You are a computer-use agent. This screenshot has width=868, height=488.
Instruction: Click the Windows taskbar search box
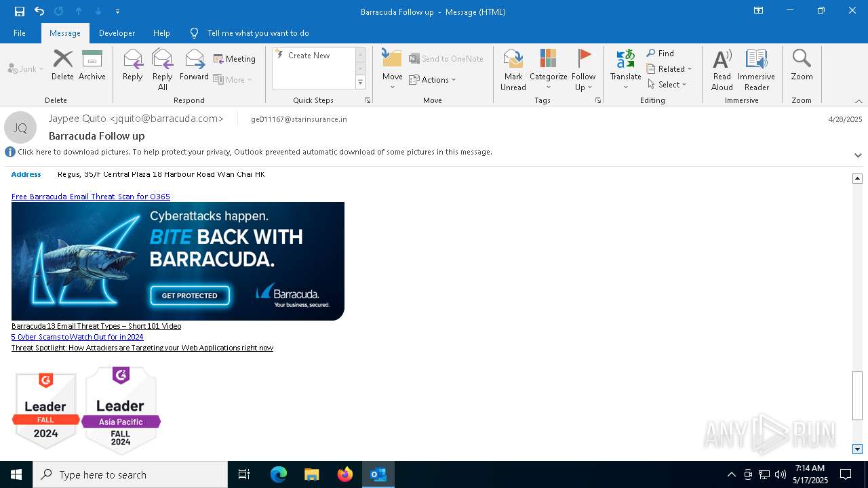point(130,474)
